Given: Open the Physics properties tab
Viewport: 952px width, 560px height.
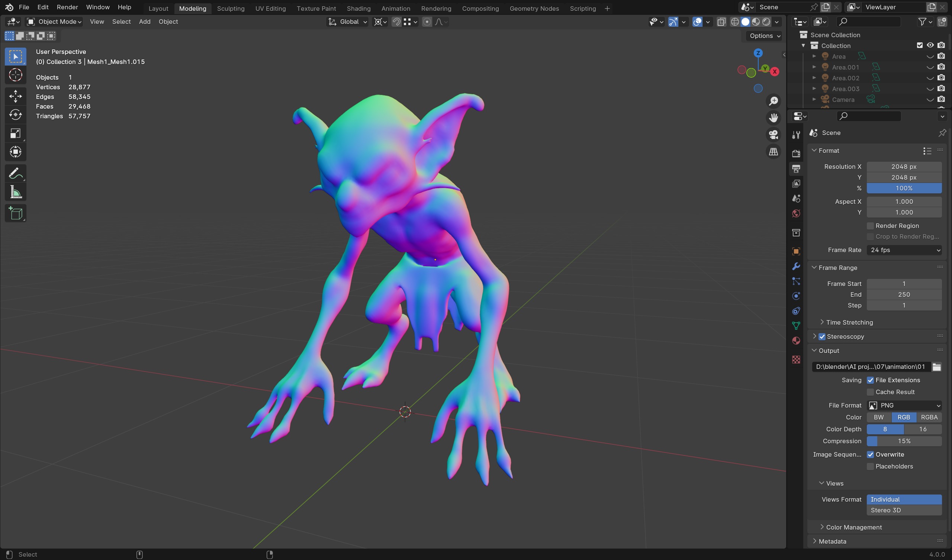Looking at the screenshot, I should pos(796,296).
